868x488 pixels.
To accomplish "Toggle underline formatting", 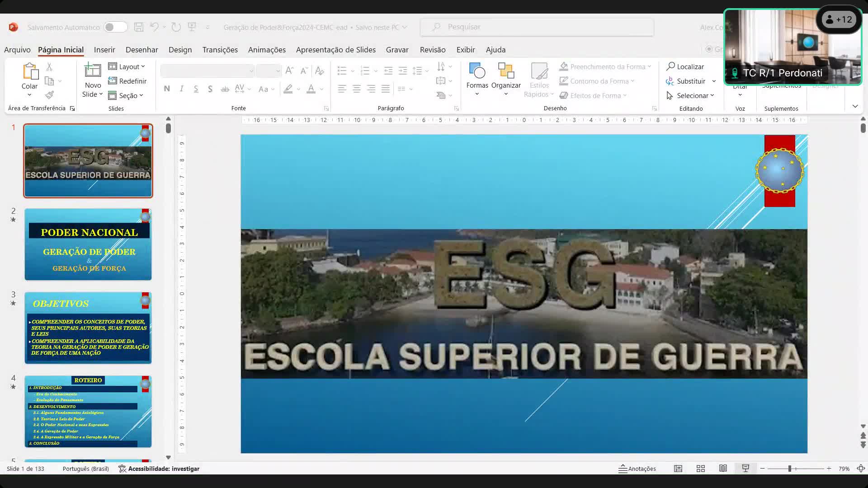I will coord(196,89).
